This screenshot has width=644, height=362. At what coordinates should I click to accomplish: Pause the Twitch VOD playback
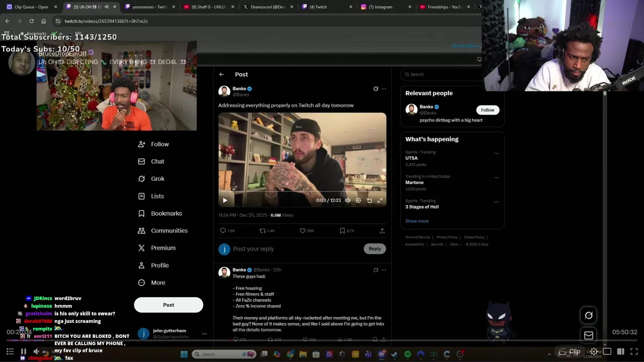(23, 351)
